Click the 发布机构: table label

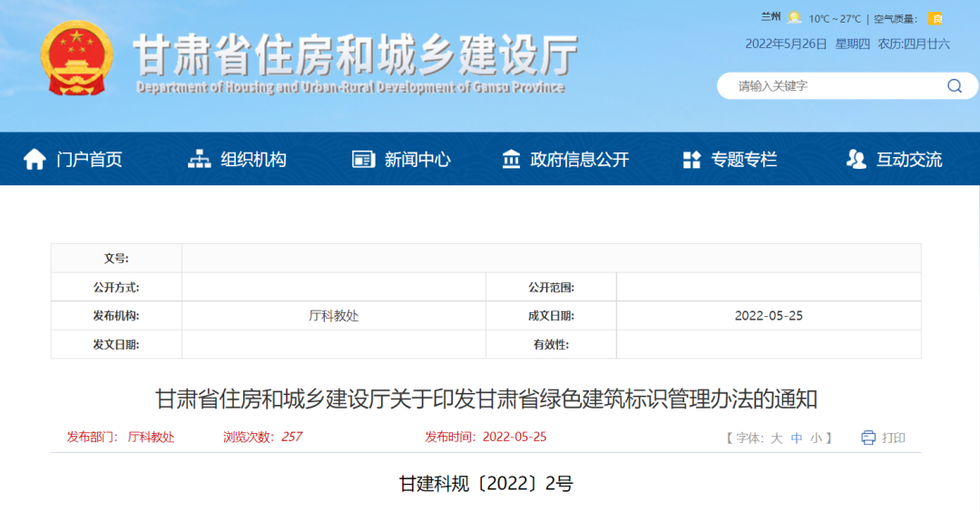click(116, 316)
